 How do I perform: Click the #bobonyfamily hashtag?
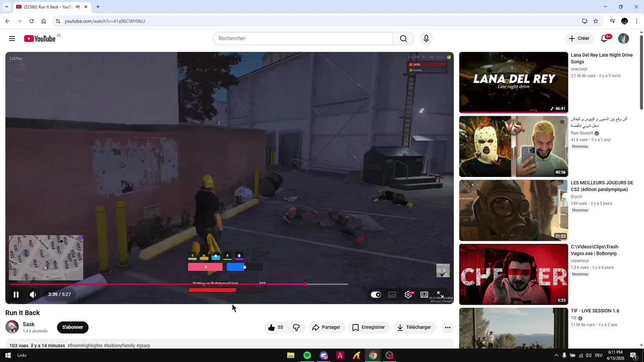119,346
